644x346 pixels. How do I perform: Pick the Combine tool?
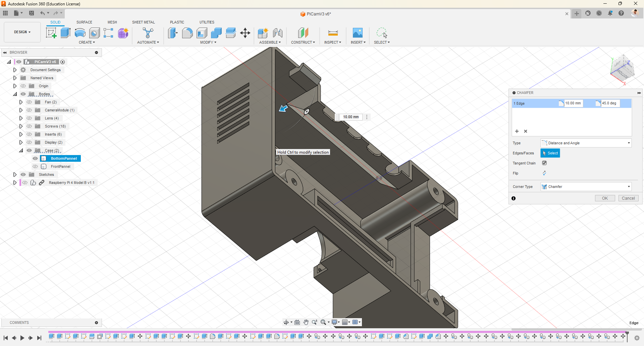pyautogui.click(x=216, y=33)
